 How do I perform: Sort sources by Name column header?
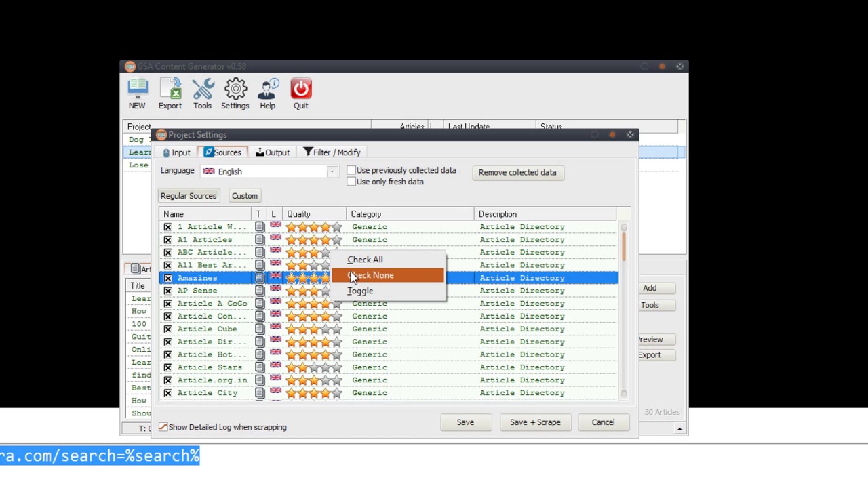[x=205, y=214]
